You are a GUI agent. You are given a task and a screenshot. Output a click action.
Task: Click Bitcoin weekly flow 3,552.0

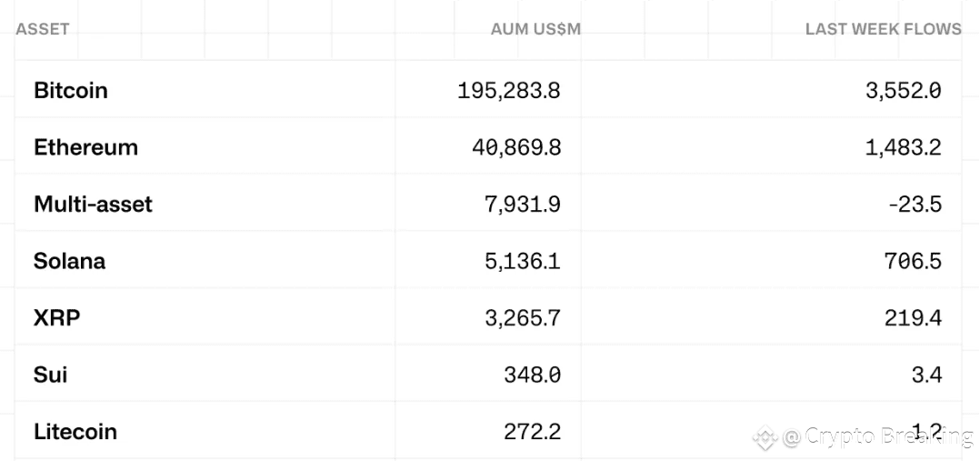point(904,91)
